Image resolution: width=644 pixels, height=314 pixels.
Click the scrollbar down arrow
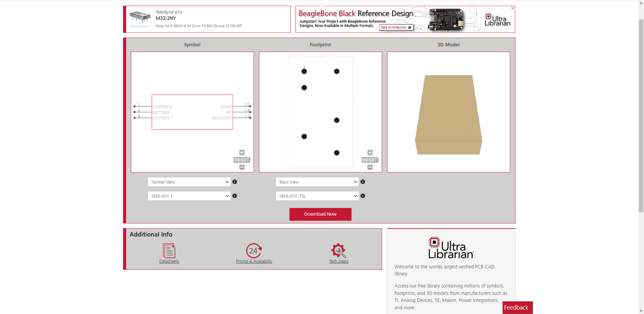tap(641, 311)
